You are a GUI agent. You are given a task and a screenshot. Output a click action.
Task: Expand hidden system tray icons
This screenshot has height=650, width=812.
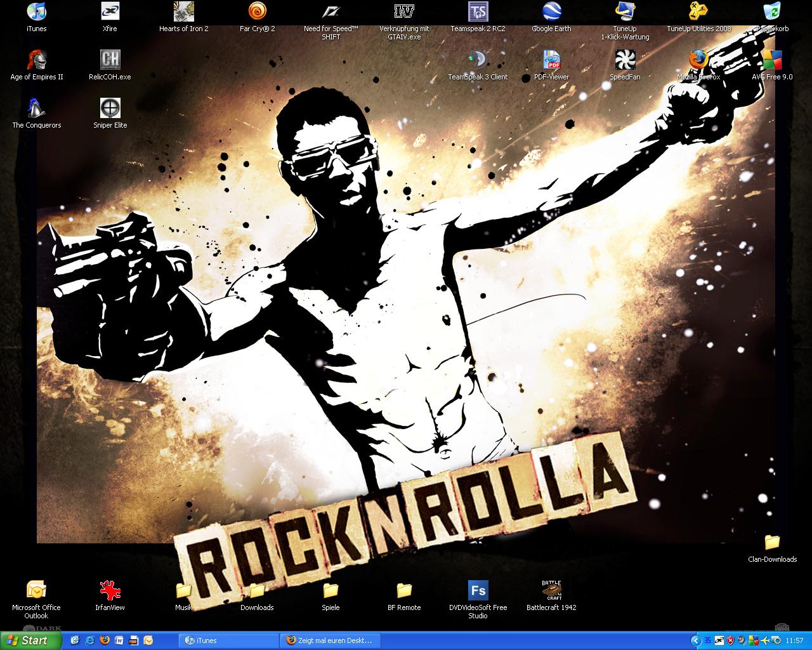click(696, 640)
